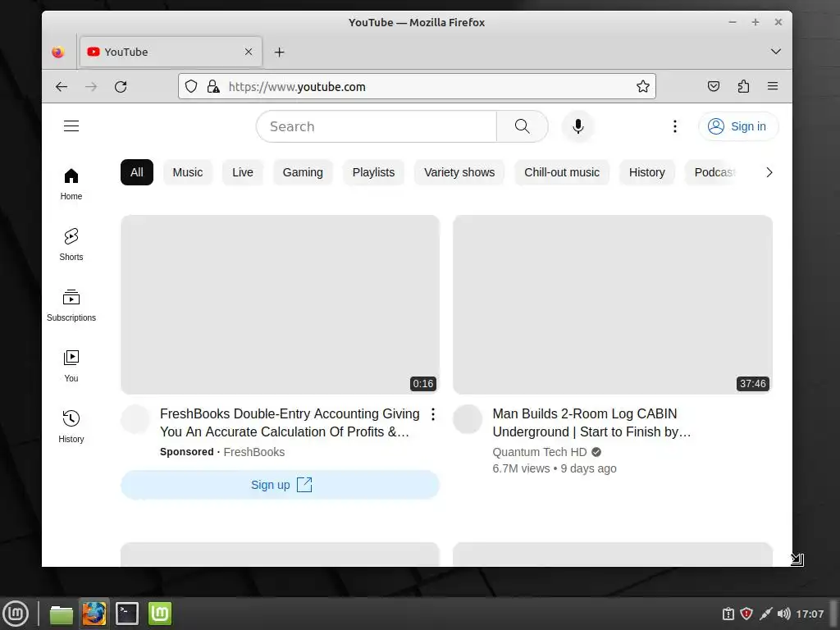Open tracking protection shield icon

tap(191, 86)
